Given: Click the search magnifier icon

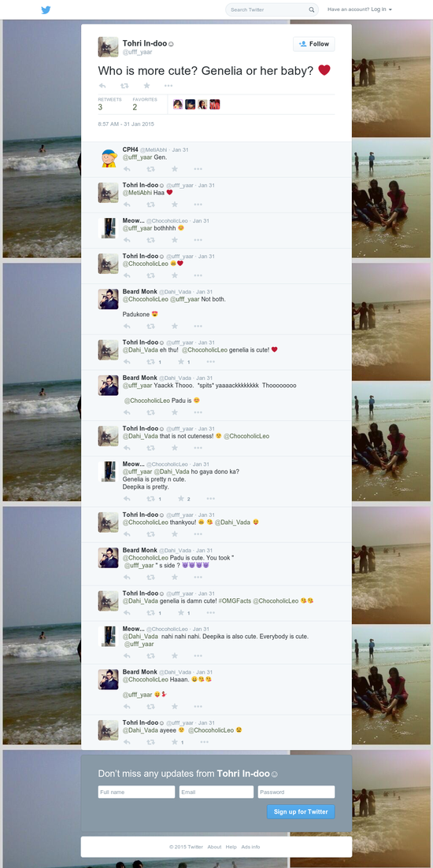Looking at the screenshot, I should [312, 10].
